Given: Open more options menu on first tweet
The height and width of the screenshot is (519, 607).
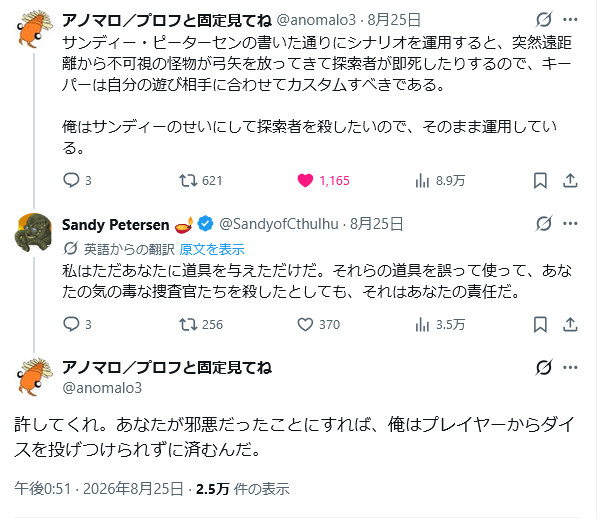Looking at the screenshot, I should [x=570, y=19].
